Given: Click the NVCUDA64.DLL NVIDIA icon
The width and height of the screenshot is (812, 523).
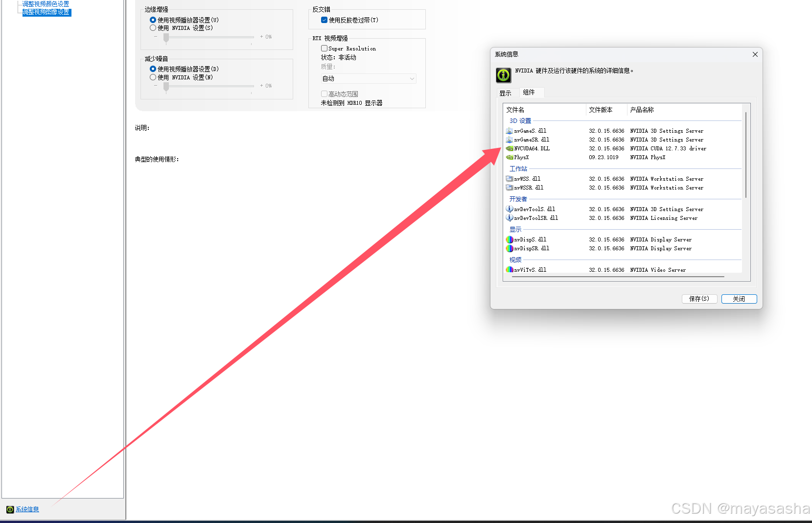Looking at the screenshot, I should 509,148.
